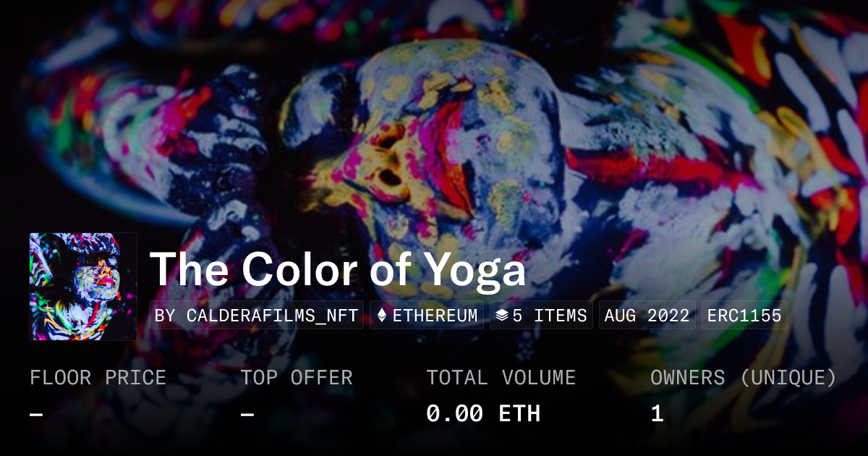The width and height of the screenshot is (868, 456).
Task: Select the TOTAL VOLUME label
Action: point(501,378)
